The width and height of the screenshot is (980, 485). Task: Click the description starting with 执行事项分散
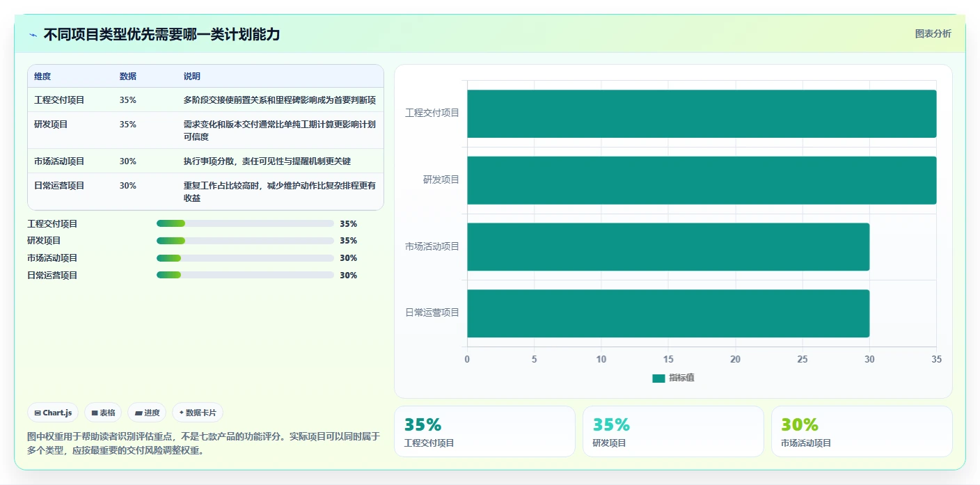[x=267, y=161]
